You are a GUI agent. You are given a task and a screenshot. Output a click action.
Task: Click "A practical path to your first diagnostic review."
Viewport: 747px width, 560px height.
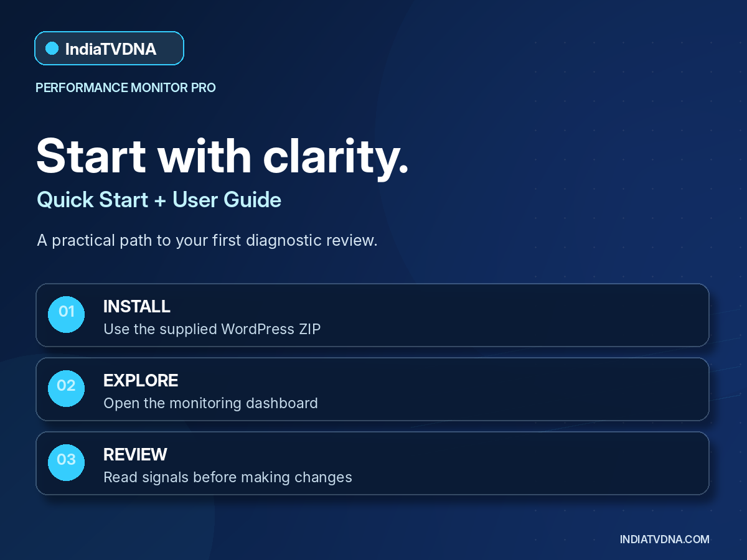coord(207,240)
